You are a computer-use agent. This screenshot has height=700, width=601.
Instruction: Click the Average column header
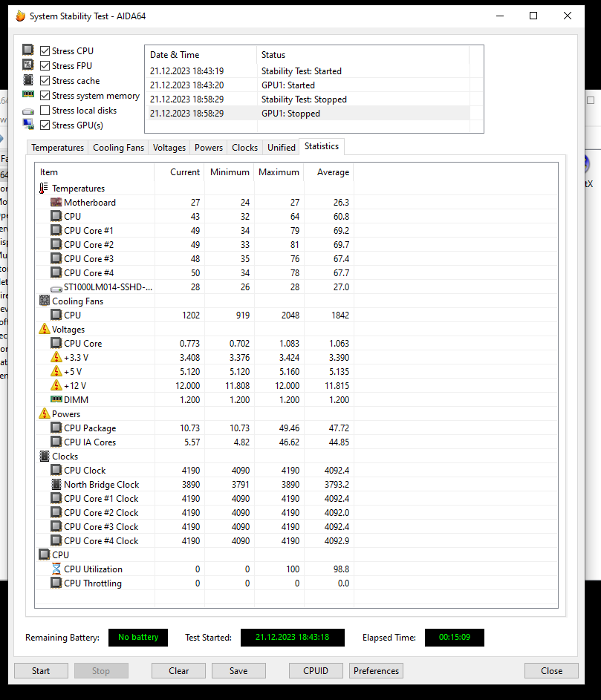[x=328, y=172]
